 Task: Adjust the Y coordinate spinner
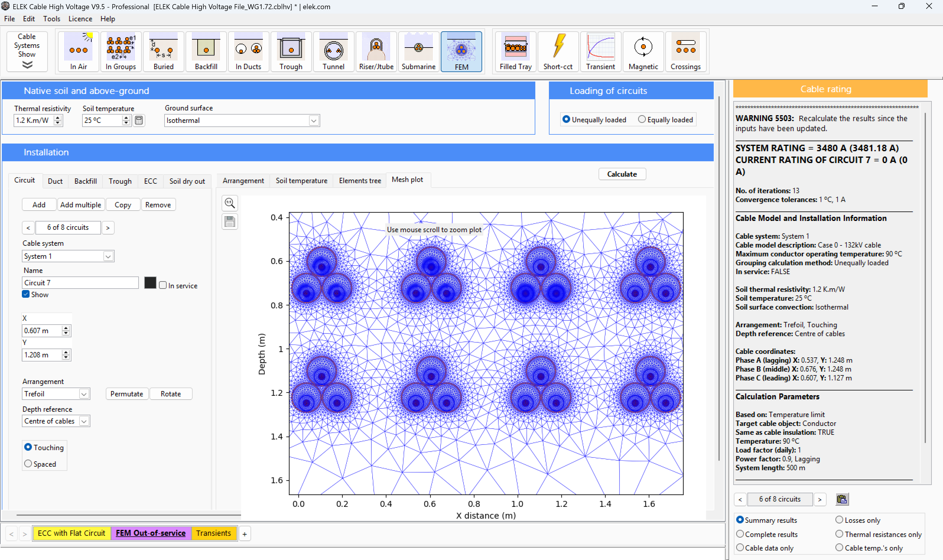pos(66,355)
